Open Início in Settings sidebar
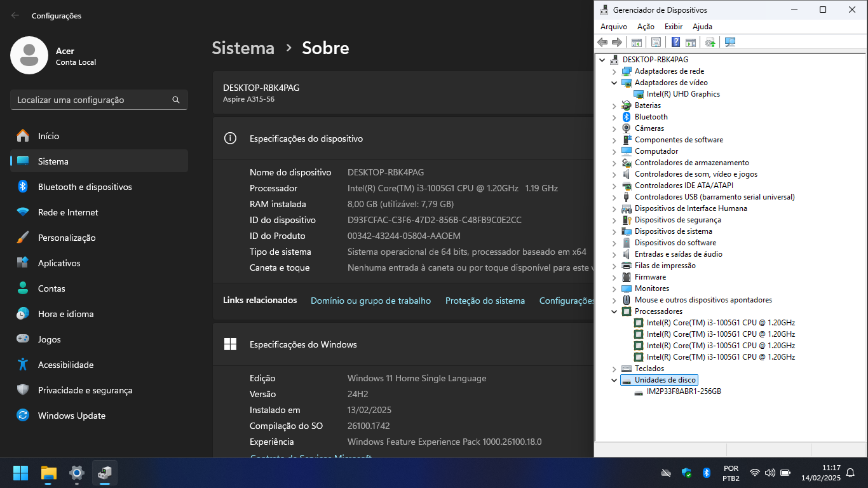 98,136
